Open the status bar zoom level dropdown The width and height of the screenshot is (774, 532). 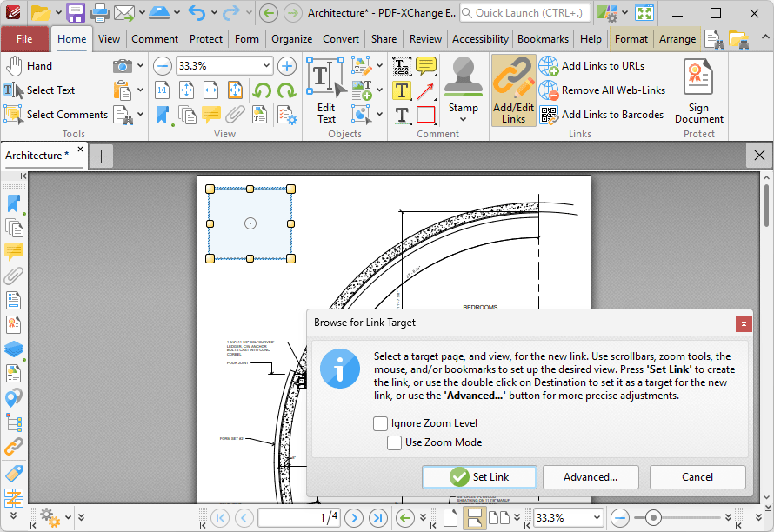(597, 518)
